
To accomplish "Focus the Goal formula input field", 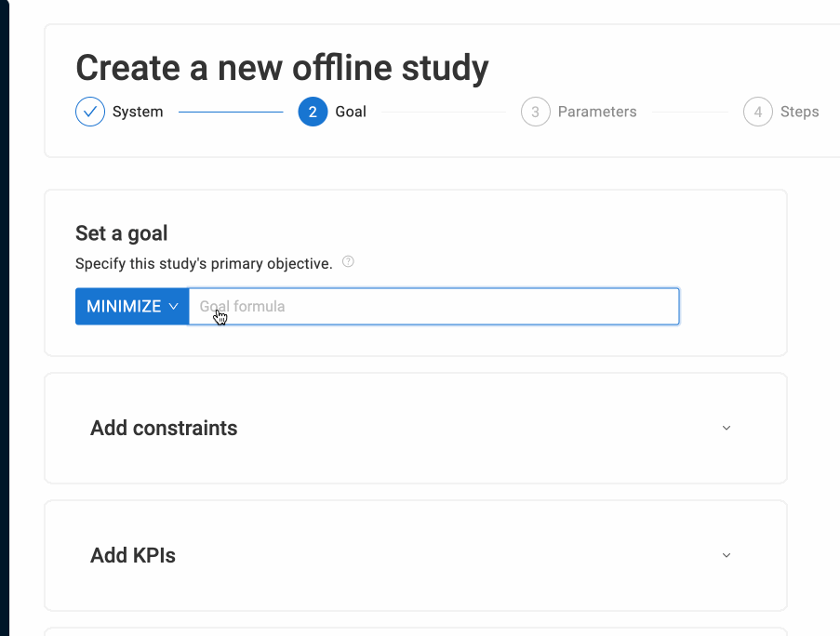I will pos(433,306).
